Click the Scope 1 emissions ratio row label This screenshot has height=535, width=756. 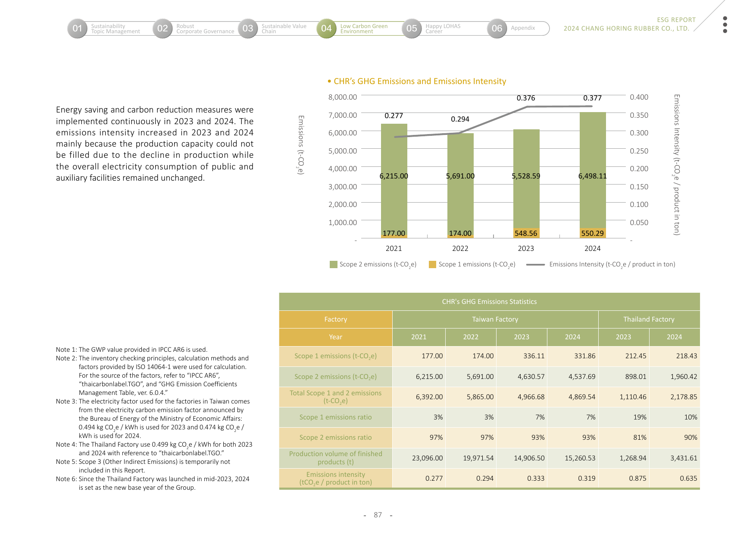(335, 417)
